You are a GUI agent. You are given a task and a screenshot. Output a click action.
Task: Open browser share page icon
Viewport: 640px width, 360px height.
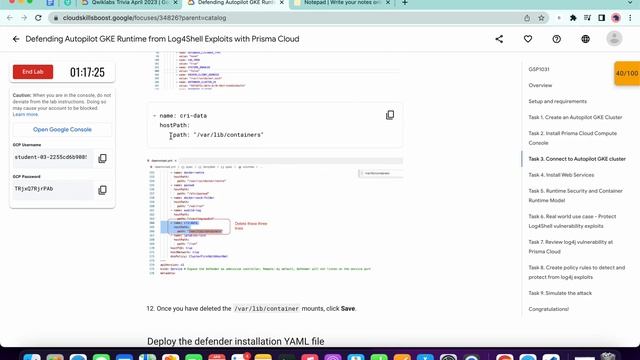(527, 18)
